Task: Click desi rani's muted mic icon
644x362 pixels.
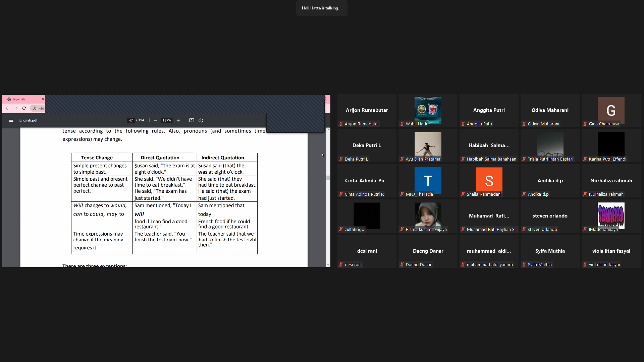Action: click(x=341, y=264)
